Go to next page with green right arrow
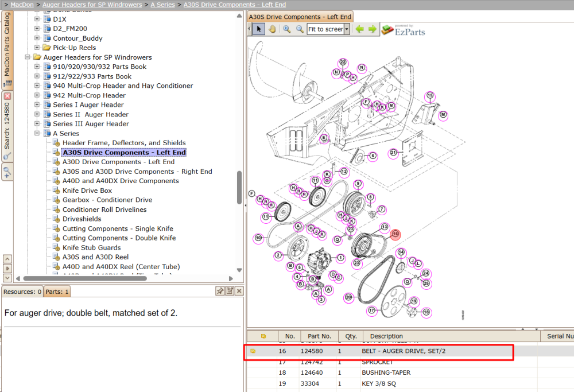The height and width of the screenshot is (392, 574). (373, 29)
